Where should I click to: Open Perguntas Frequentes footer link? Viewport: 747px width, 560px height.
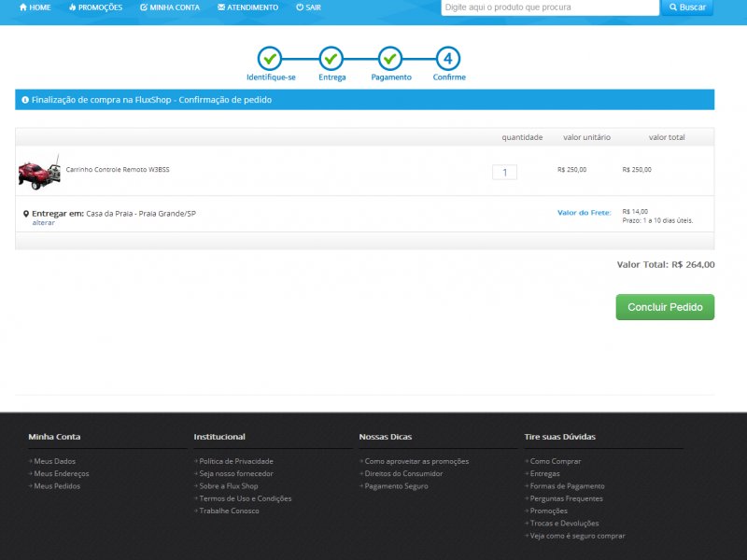pos(567,498)
